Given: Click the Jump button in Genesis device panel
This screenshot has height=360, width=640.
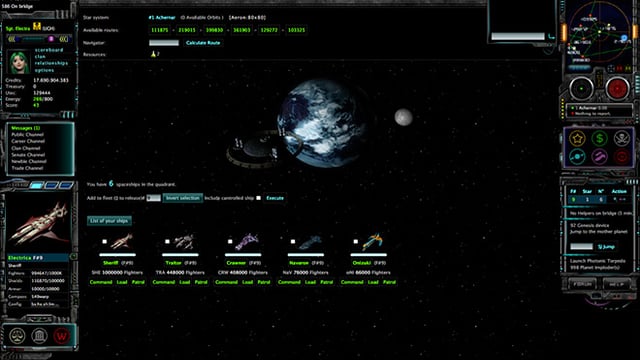Looking at the screenshot, I should pyautogui.click(x=606, y=247).
